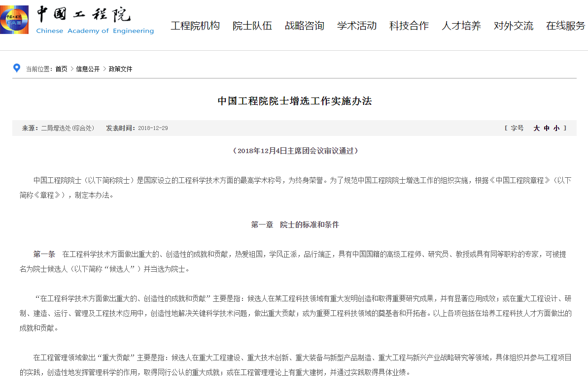Set font size to 大
Viewport: 588px width, 387px height.
(x=537, y=128)
